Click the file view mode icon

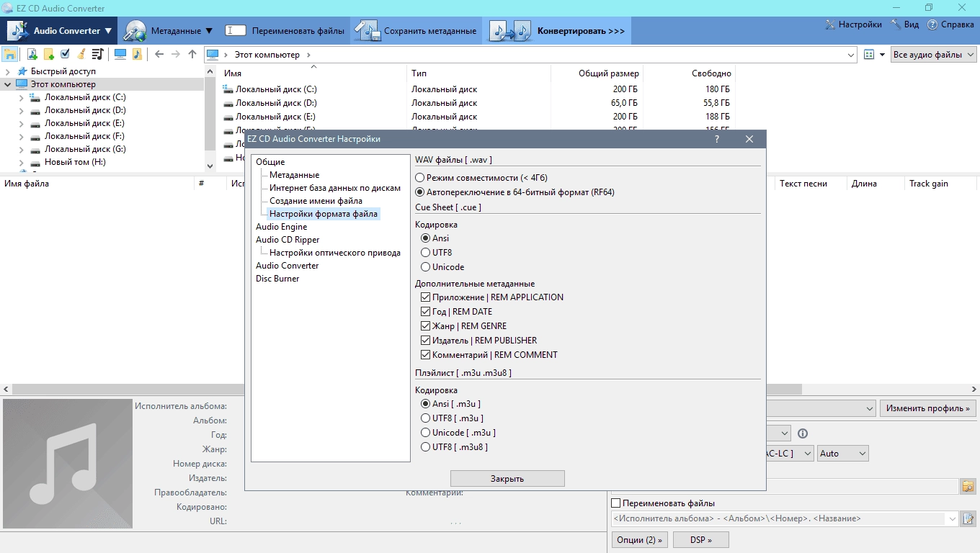pyautogui.click(x=869, y=55)
